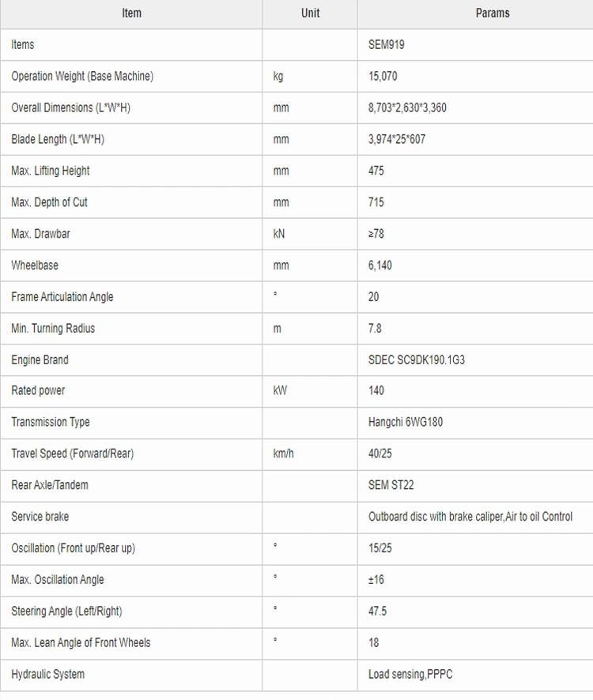Select the Load sensing,PPPC hydraulic value
593x700 pixels.
coord(410,674)
